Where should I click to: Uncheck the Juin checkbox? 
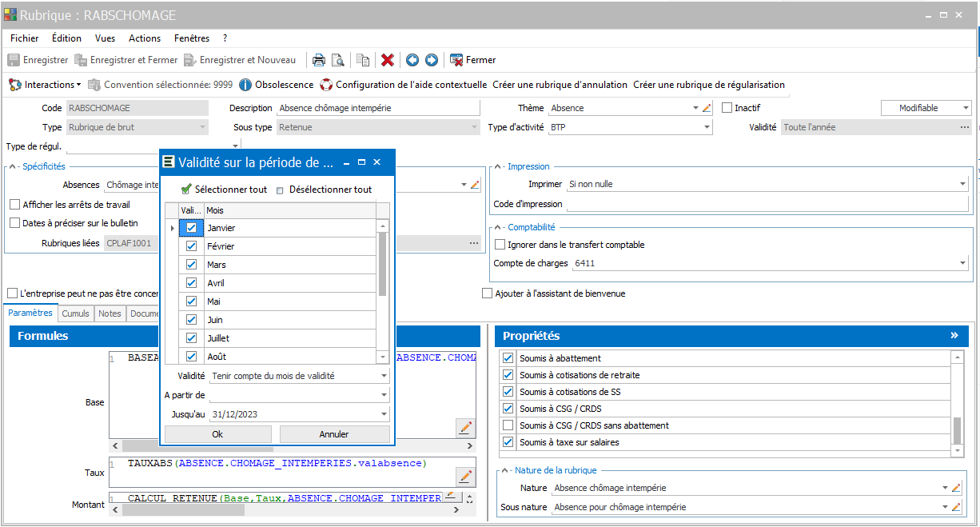click(191, 320)
